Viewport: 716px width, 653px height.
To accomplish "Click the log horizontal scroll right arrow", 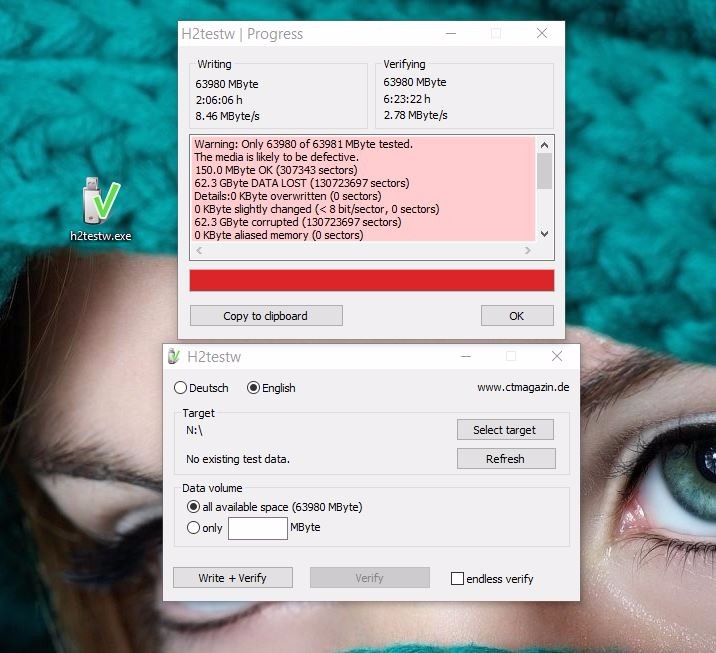I will pos(527,250).
